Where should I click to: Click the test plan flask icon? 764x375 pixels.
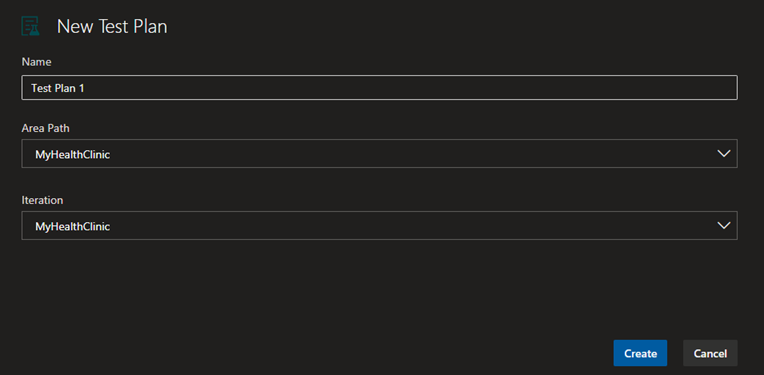[30, 26]
